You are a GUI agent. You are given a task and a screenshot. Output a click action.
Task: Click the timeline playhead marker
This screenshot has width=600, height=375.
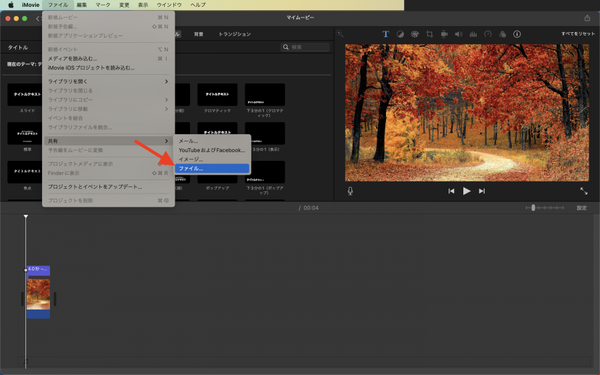tap(26, 217)
